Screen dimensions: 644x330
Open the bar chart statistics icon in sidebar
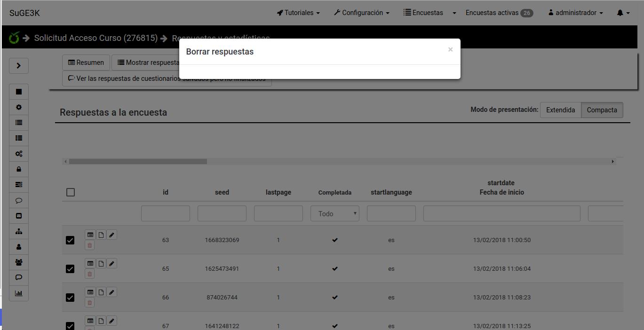point(19,293)
